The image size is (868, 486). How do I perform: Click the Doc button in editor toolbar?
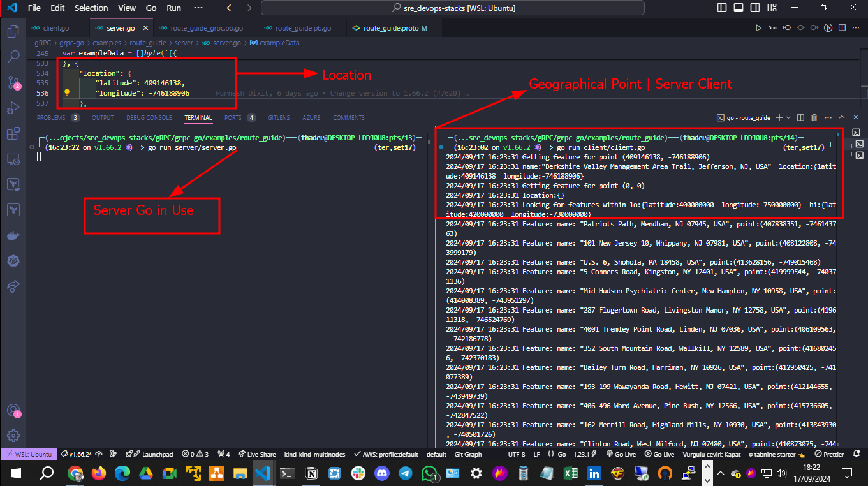click(772, 28)
